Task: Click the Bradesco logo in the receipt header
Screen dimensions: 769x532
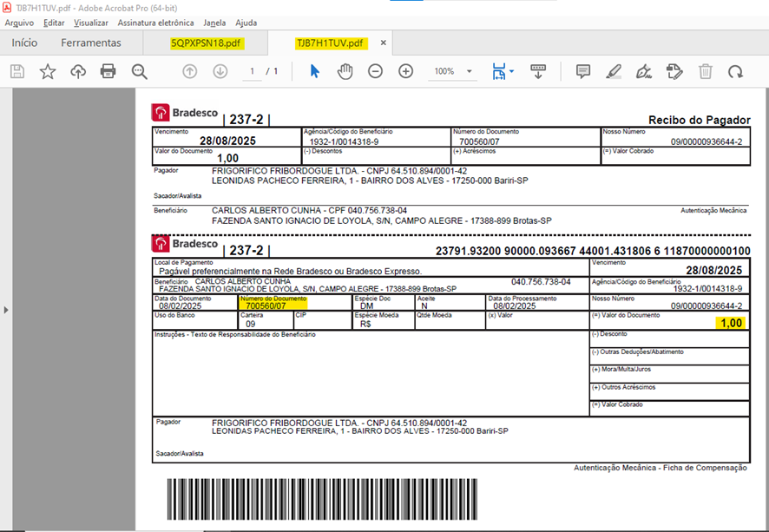Action: tap(184, 113)
